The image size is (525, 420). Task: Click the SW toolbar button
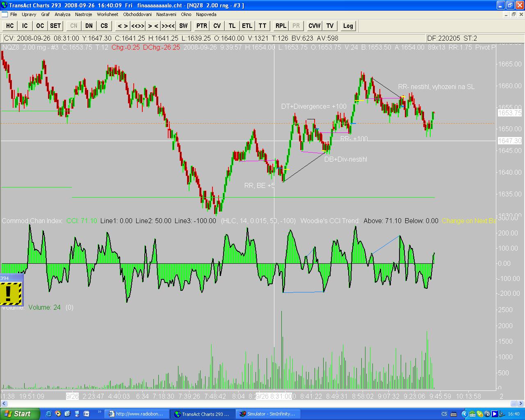point(183,26)
